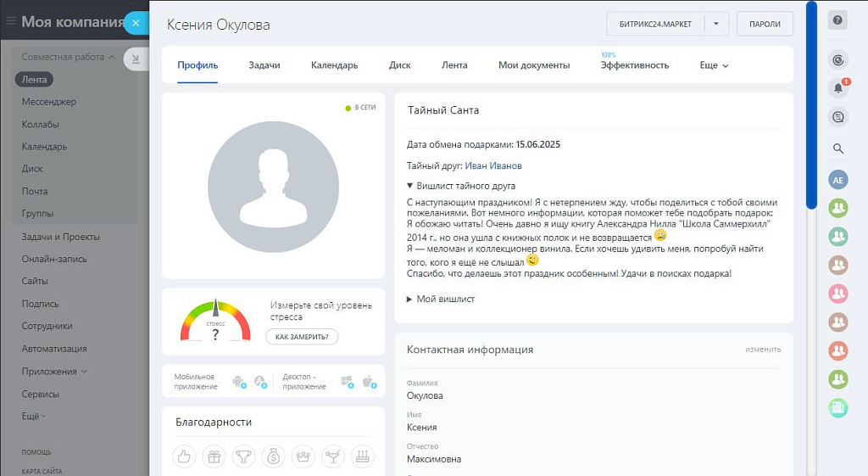Click "Как замерить?" stress button
This screenshot has width=868, height=476.
(x=302, y=337)
